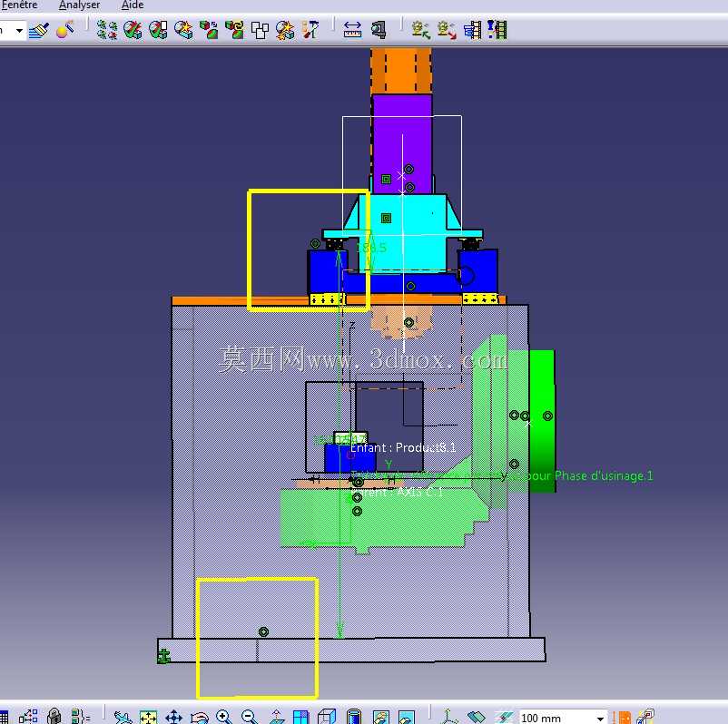The width and height of the screenshot is (728, 724).
Task: Click into the 100 mm value field
Action: (556, 718)
